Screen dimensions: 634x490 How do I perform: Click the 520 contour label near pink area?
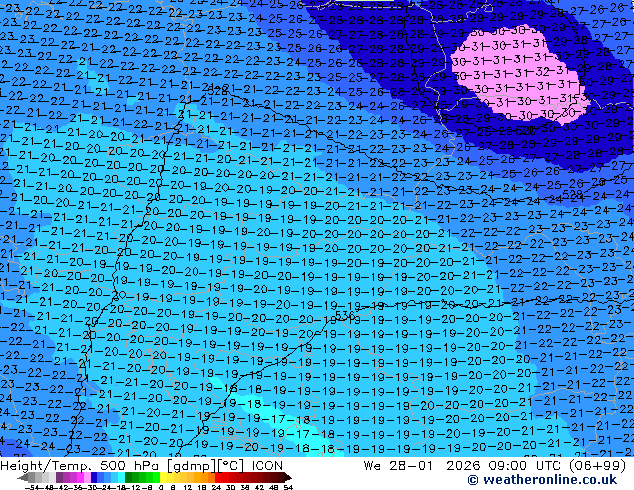[x=526, y=130]
